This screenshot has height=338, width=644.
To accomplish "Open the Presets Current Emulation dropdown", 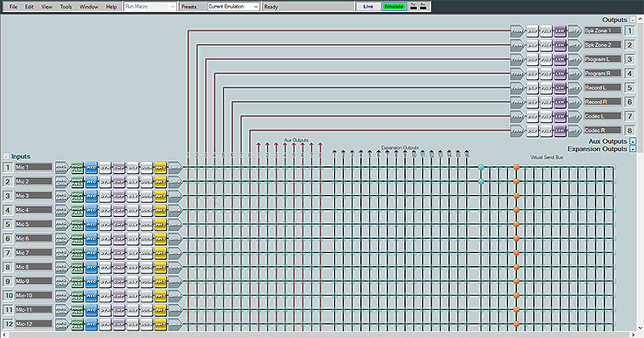I will [233, 6].
